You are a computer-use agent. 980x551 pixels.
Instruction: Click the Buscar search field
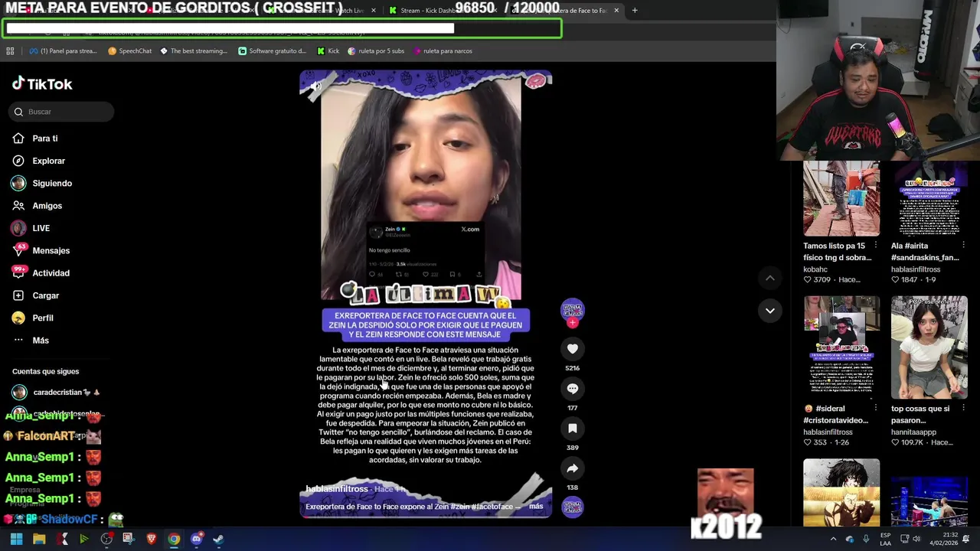tap(62, 112)
